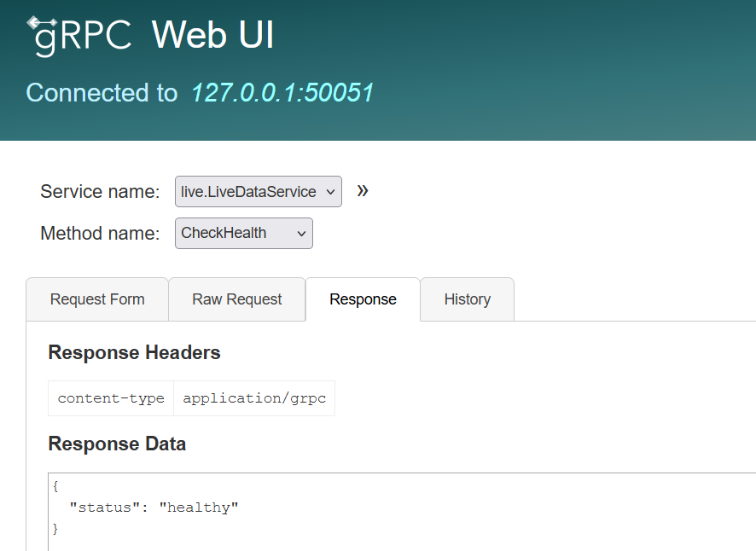Click the Connected to text

[102, 93]
